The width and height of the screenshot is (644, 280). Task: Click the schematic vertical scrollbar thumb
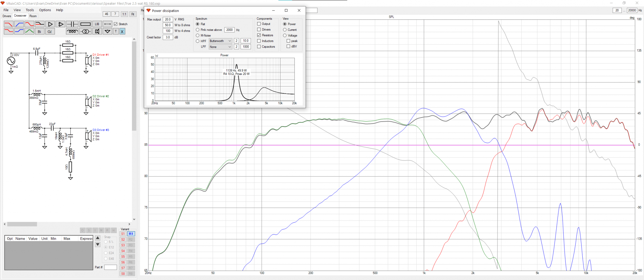pos(134,86)
